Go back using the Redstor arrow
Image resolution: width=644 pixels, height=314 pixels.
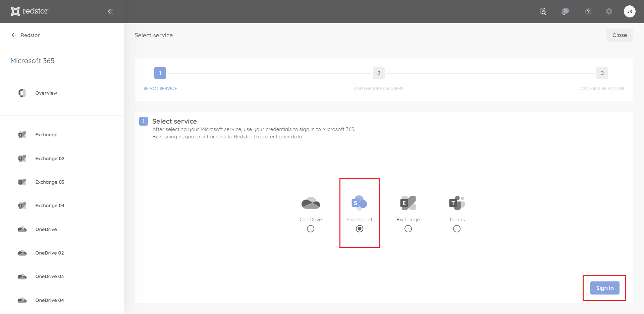pos(13,35)
